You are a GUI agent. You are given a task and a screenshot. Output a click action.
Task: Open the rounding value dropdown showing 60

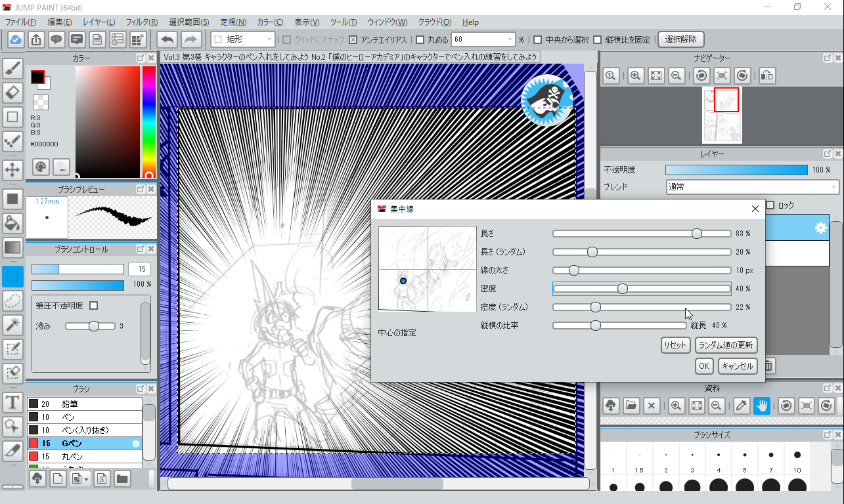click(483, 39)
